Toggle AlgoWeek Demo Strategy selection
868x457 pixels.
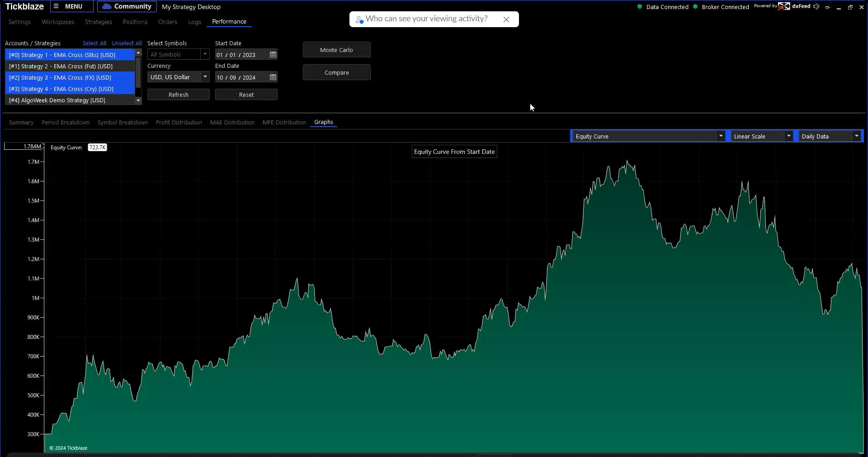(x=57, y=100)
